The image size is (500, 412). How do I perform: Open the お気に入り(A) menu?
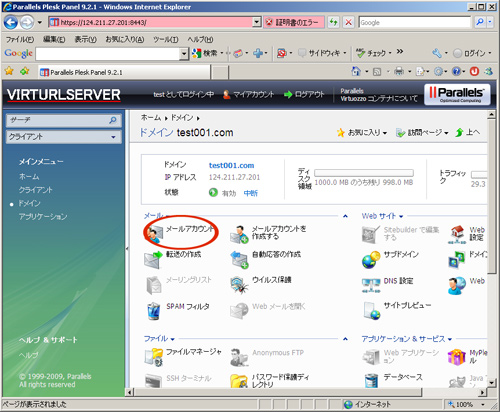[125, 40]
